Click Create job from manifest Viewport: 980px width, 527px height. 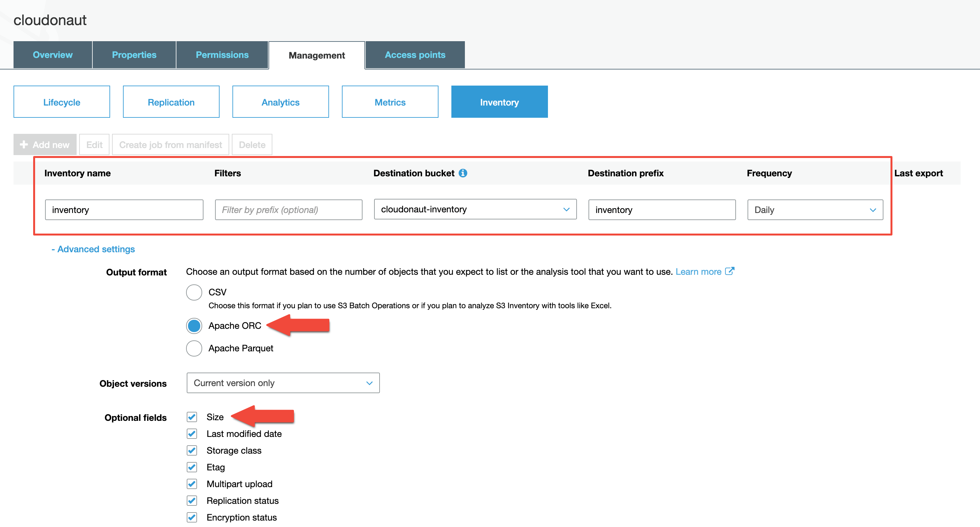coord(170,144)
